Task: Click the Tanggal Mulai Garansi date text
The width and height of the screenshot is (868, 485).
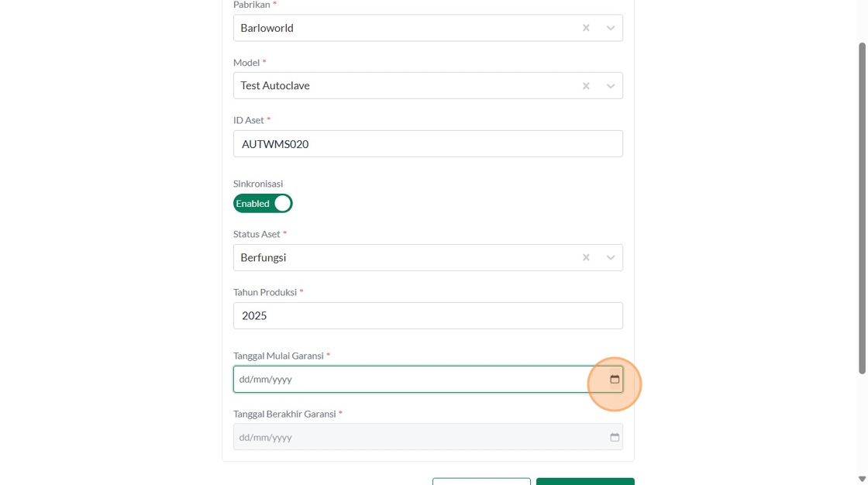Action: click(266, 380)
